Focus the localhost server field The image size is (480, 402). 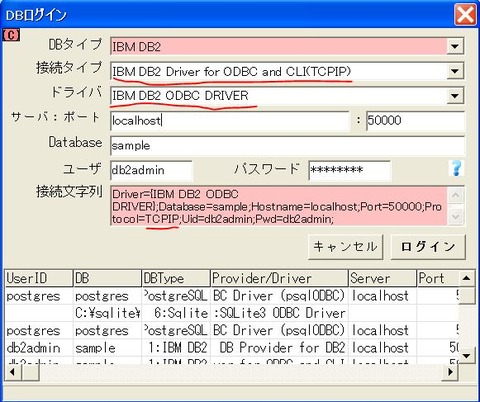coord(230,121)
